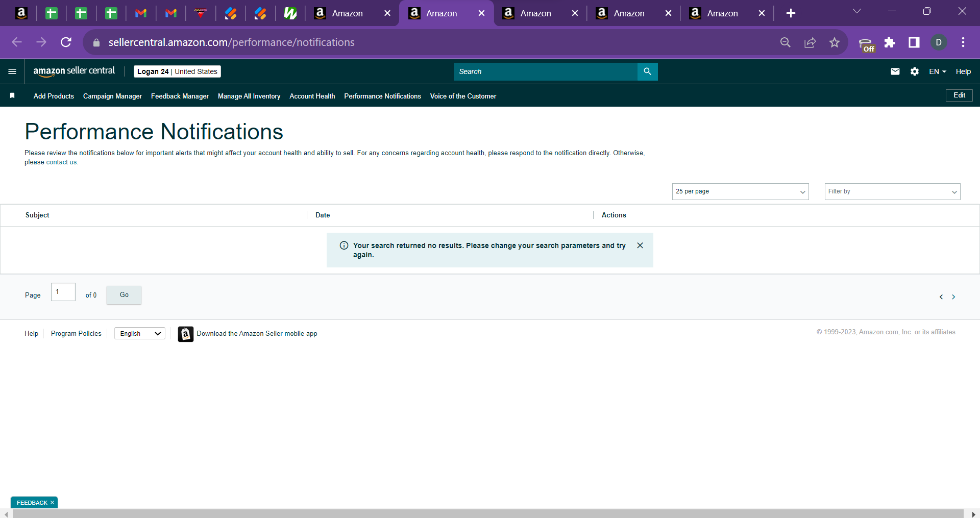Click the browser forward arrow
The image size is (980, 518).
pos(41,42)
